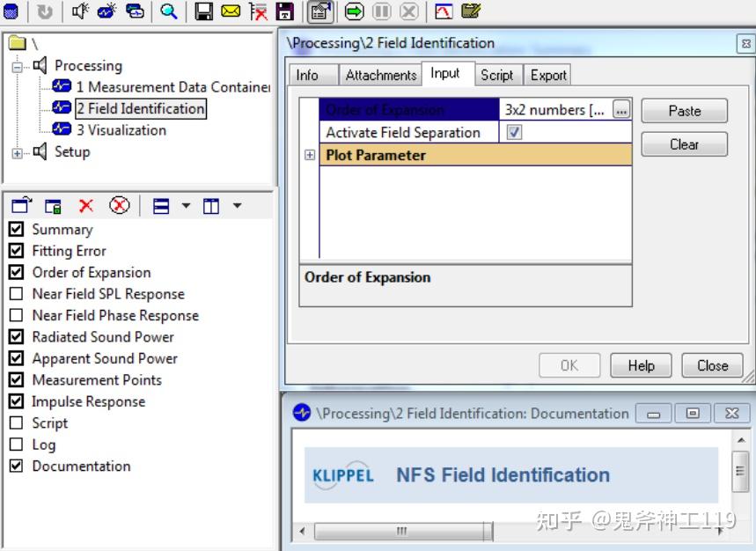Click the yellow envelope mail icon

[231, 11]
